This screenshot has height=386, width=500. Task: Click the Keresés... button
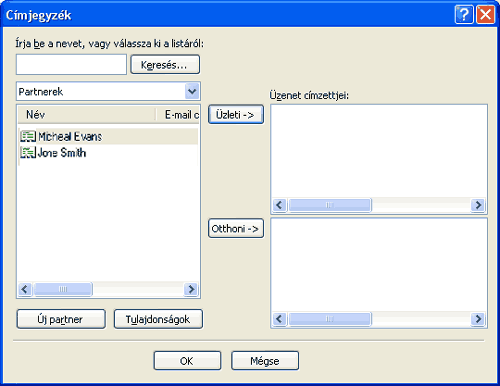click(x=165, y=65)
